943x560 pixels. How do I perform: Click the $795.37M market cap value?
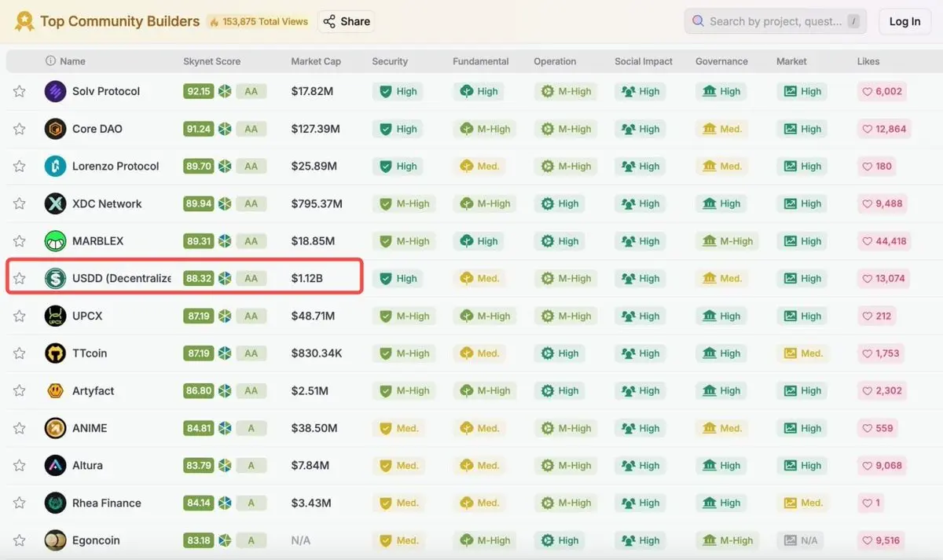pyautogui.click(x=317, y=203)
